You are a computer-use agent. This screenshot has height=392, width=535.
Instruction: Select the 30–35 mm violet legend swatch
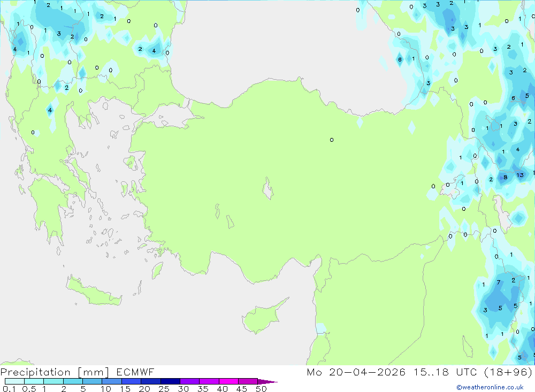point(190,381)
